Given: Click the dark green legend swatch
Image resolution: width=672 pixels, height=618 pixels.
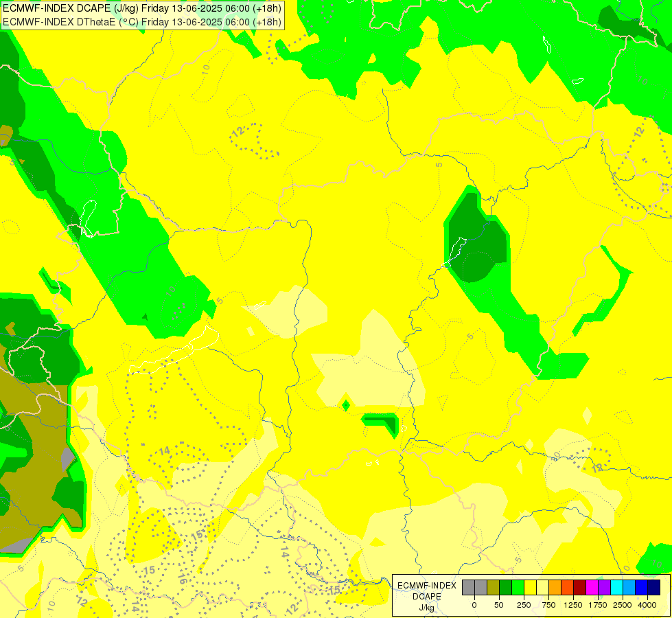Looking at the screenshot, I should point(505,587).
